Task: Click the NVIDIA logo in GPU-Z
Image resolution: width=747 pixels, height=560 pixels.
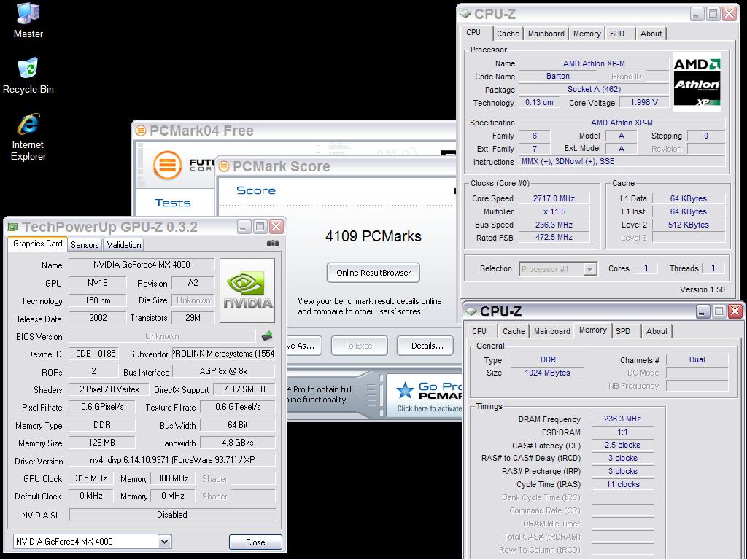Action: pyautogui.click(x=247, y=290)
